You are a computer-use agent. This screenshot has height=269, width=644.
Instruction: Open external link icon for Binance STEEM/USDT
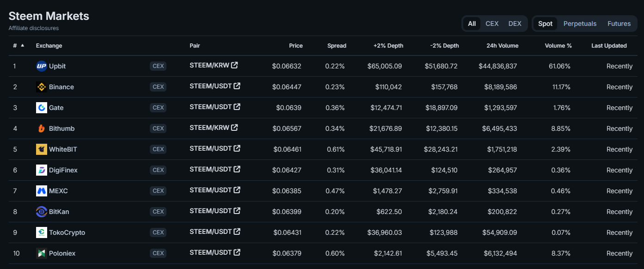tap(237, 86)
